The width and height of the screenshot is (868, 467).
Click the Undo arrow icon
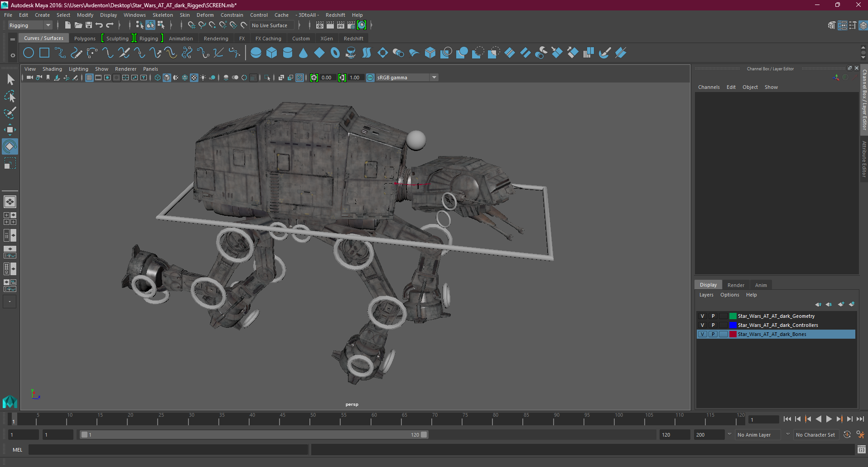pyautogui.click(x=99, y=25)
